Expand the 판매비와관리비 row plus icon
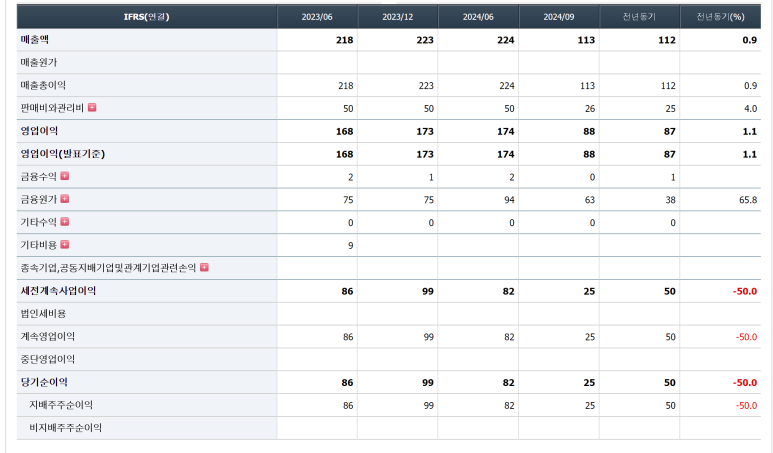The image size is (773, 453). (92, 107)
